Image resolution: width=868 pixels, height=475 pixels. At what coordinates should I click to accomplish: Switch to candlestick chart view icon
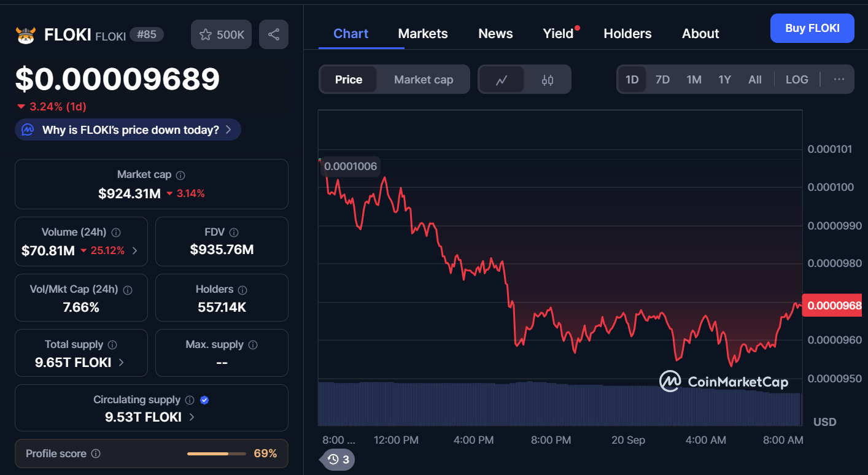pyautogui.click(x=548, y=80)
